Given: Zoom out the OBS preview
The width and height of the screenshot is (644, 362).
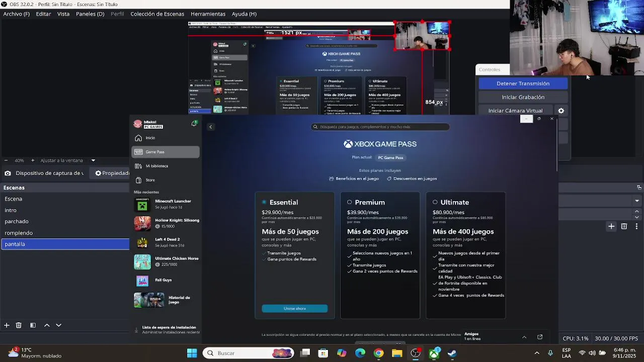Looking at the screenshot, I should [7, 160].
